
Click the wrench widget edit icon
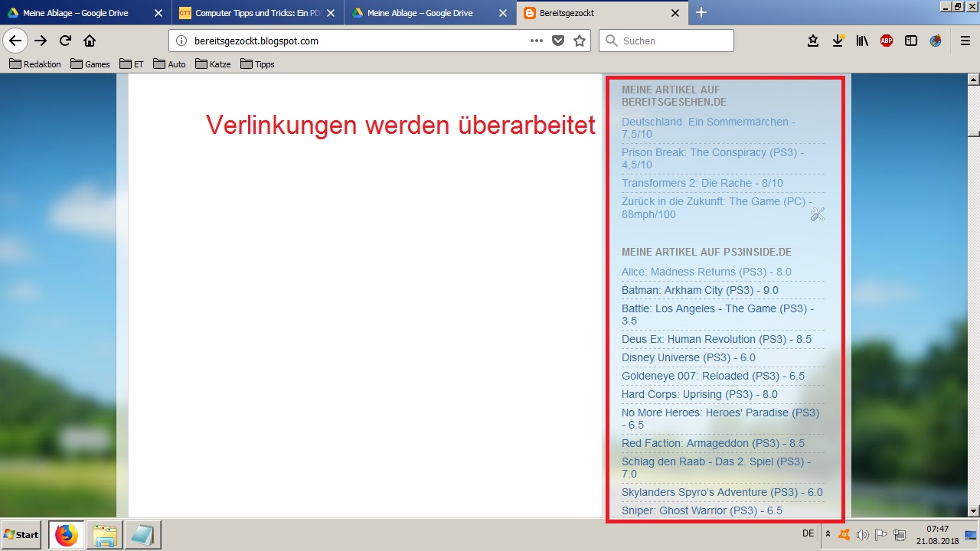[x=817, y=214]
